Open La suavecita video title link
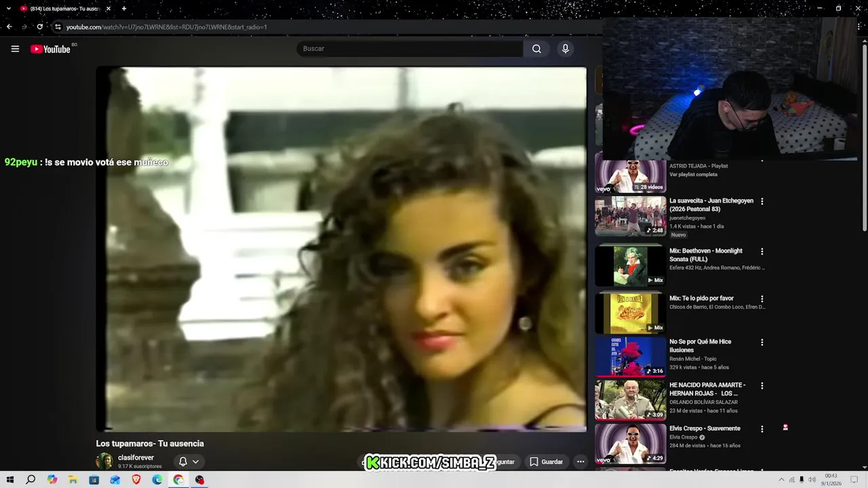The image size is (868, 488). [x=711, y=205]
